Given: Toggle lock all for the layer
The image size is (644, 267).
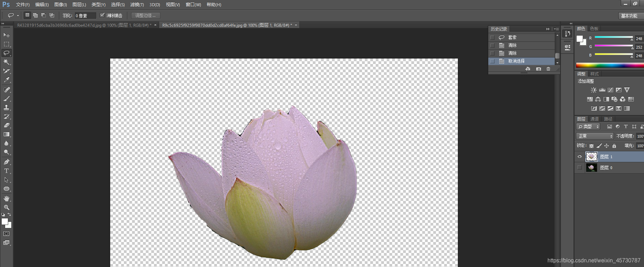Looking at the screenshot, I should (614, 146).
